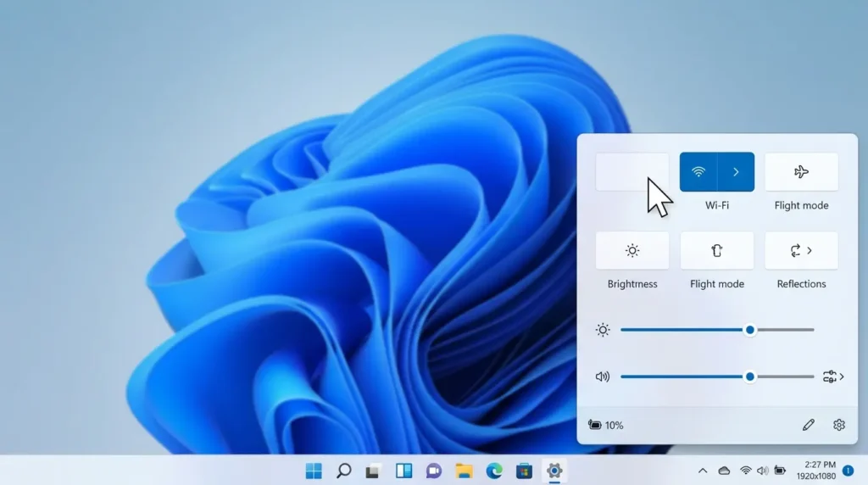
Task: Open the Widgets panel icon
Action: 404,471
